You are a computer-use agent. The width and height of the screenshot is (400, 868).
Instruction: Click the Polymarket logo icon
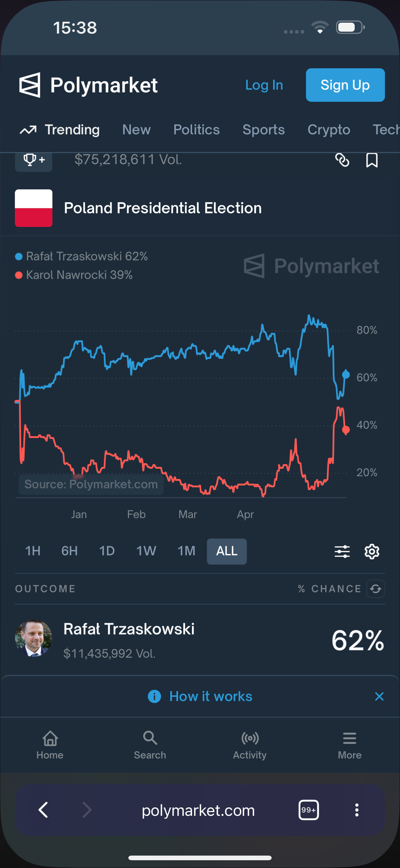click(x=30, y=85)
